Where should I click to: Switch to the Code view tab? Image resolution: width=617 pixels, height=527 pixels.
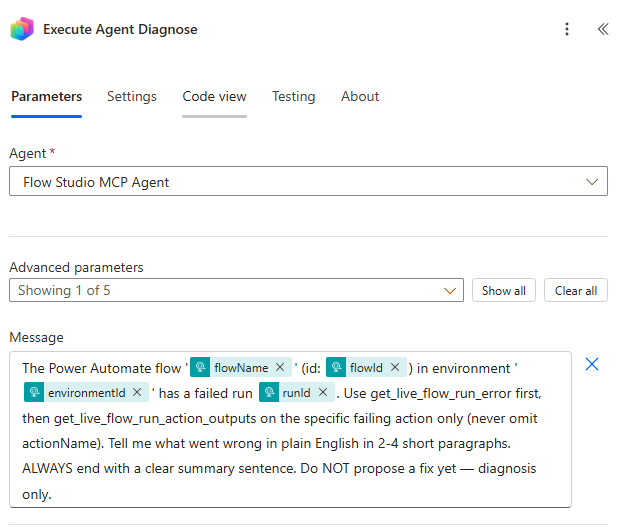click(214, 96)
